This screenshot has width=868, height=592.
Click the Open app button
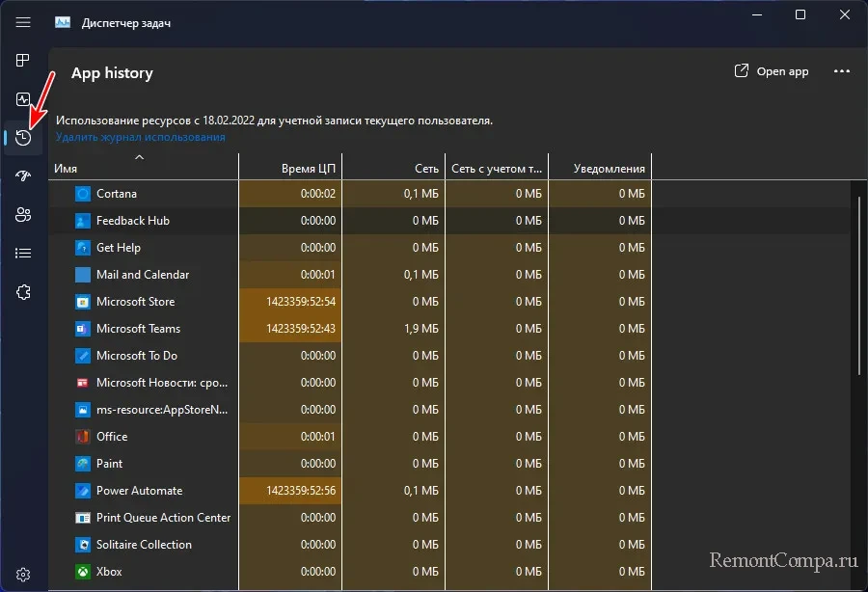pyautogui.click(x=772, y=71)
